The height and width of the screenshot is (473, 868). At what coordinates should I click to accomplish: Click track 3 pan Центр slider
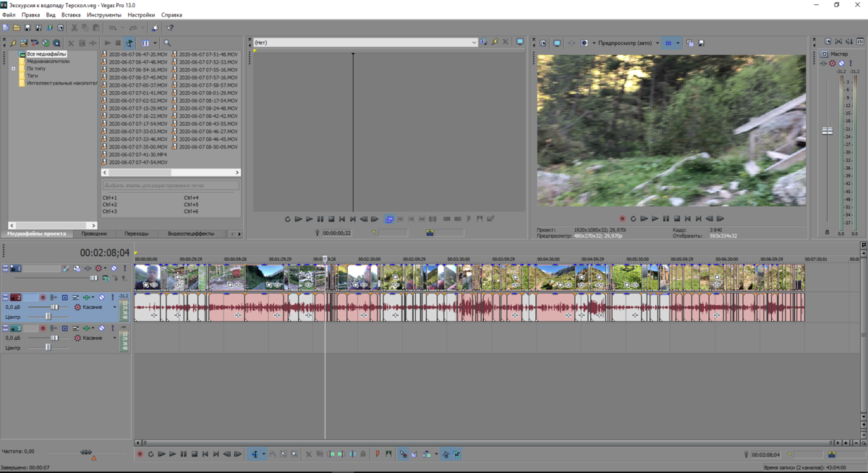coord(48,348)
